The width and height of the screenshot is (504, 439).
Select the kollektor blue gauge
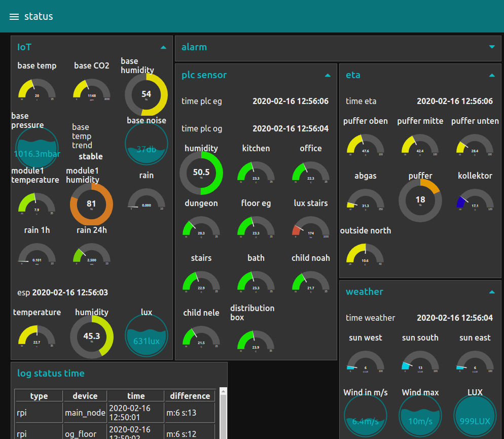click(x=475, y=200)
